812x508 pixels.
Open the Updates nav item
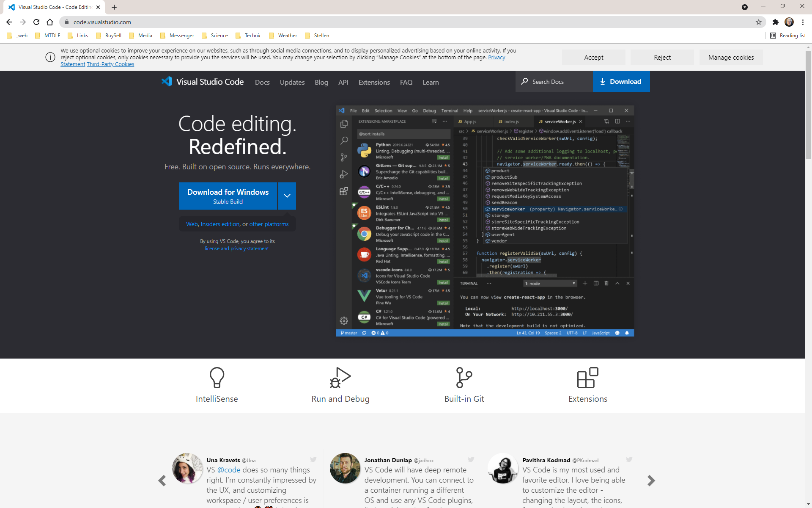pos(292,82)
